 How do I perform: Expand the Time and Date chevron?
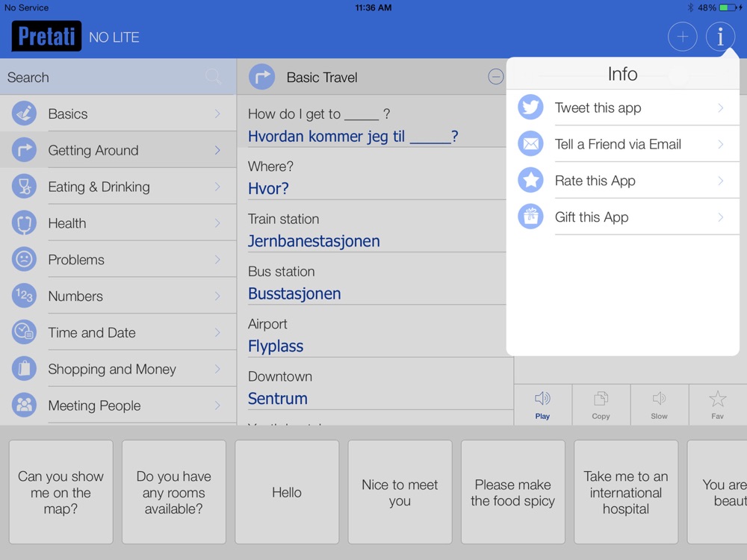pos(217,332)
